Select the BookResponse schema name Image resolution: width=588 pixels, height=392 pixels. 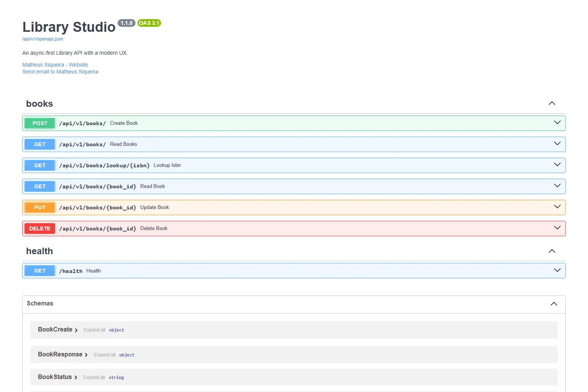pyautogui.click(x=60, y=354)
